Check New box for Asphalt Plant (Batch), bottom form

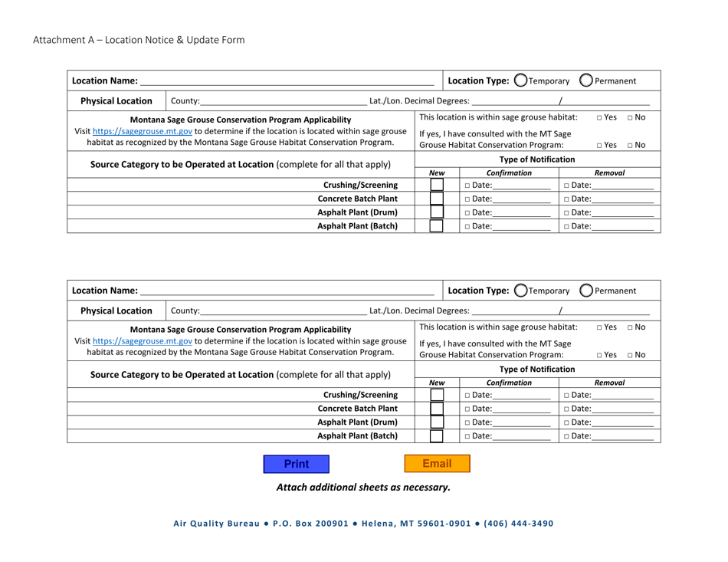[x=436, y=435]
